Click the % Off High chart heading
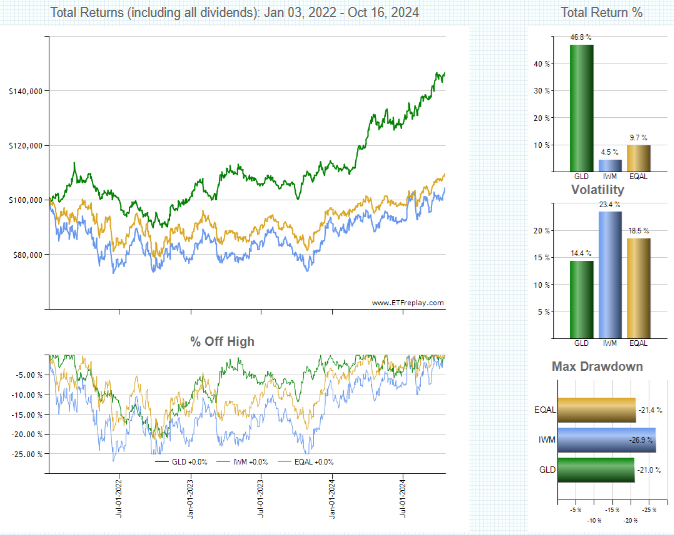 (222, 341)
